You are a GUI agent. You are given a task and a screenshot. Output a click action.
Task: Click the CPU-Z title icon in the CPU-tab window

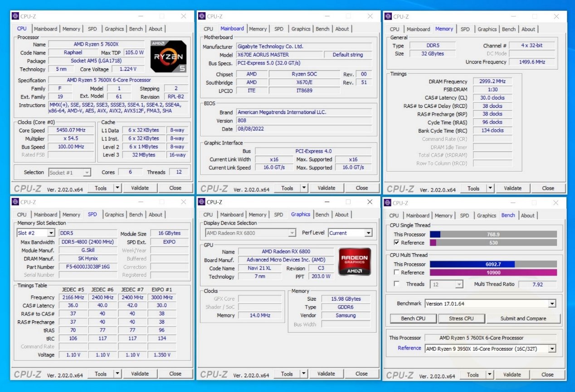point(15,16)
